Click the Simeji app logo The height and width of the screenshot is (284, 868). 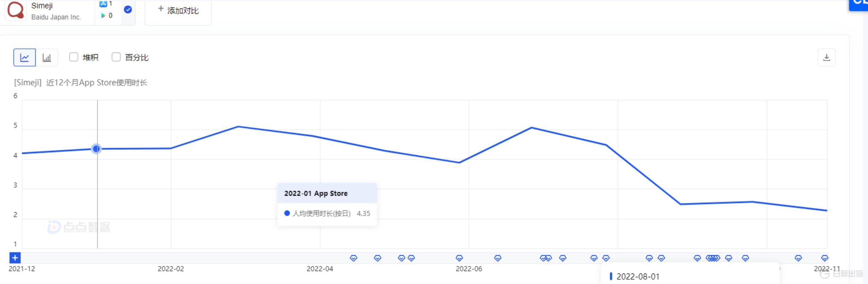pos(16,10)
